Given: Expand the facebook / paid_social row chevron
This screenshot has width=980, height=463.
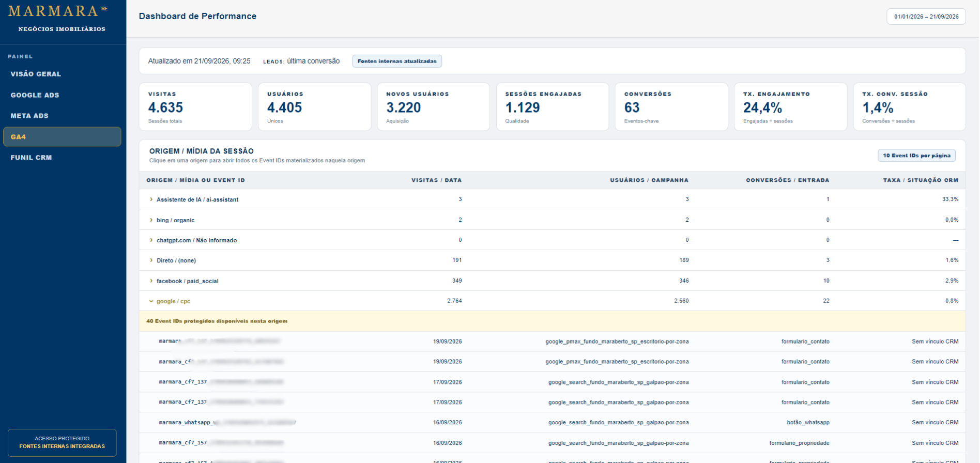Looking at the screenshot, I should pyautogui.click(x=151, y=281).
